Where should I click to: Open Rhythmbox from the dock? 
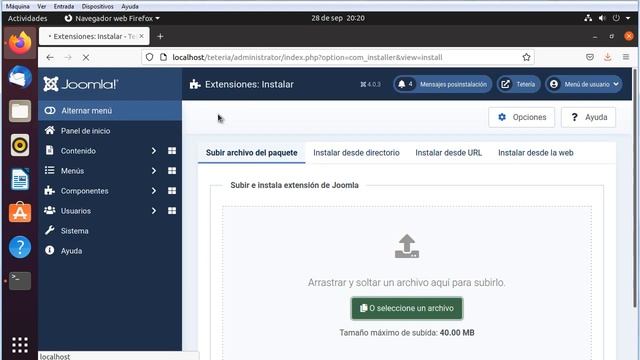(20, 145)
